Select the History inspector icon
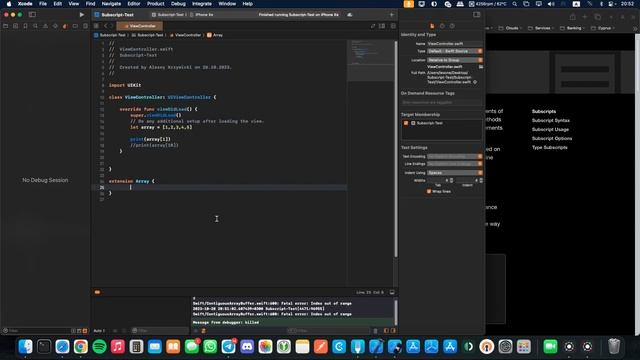The image size is (640, 360). (442, 26)
